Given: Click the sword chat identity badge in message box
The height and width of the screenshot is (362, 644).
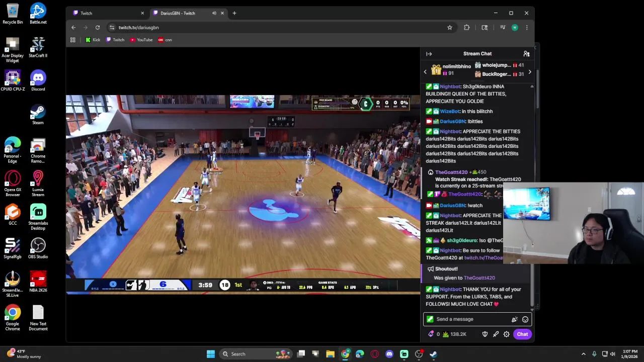Looking at the screenshot, I should pyautogui.click(x=430, y=319).
